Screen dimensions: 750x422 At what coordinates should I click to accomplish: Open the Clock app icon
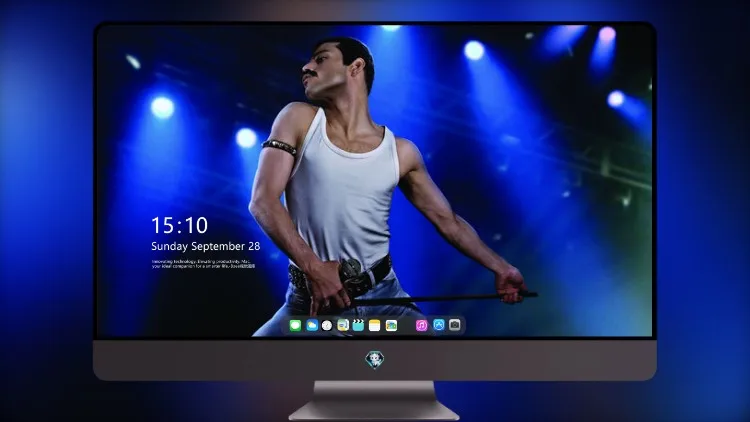coord(327,326)
